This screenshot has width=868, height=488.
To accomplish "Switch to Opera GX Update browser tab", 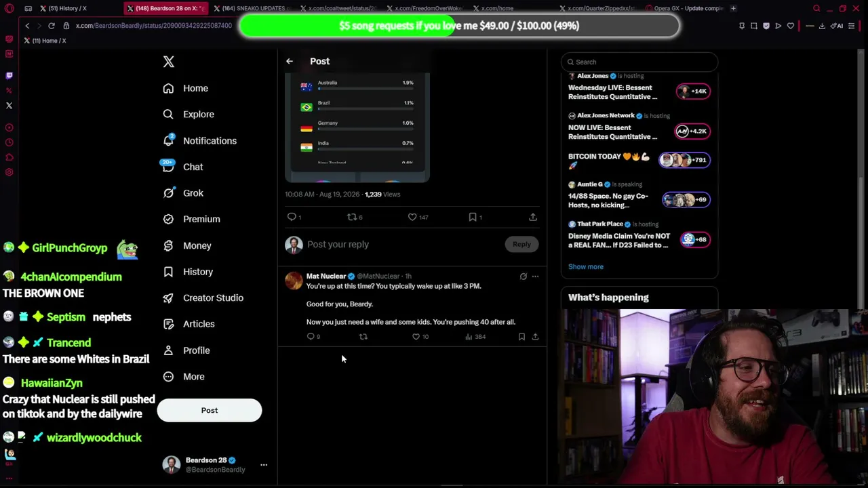I will coord(684,8).
